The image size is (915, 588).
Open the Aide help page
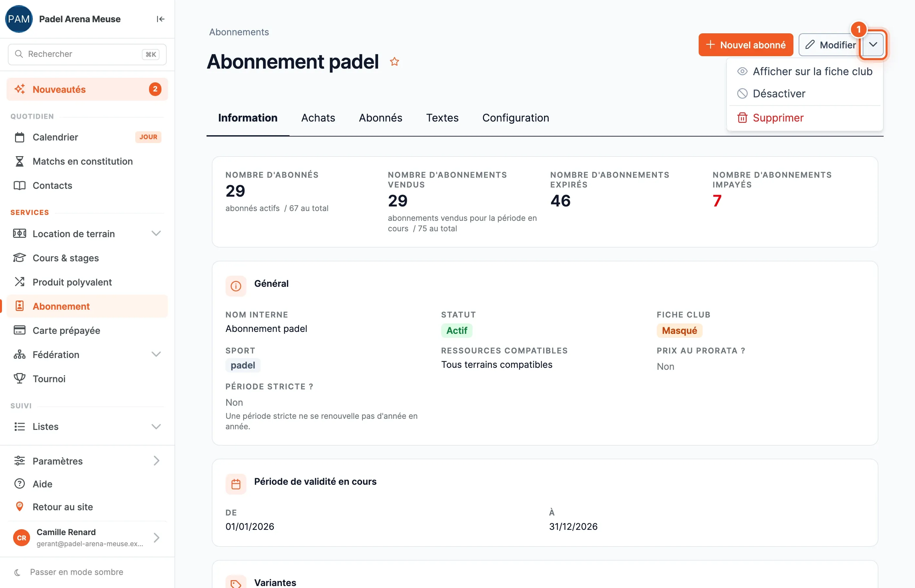click(x=87, y=484)
